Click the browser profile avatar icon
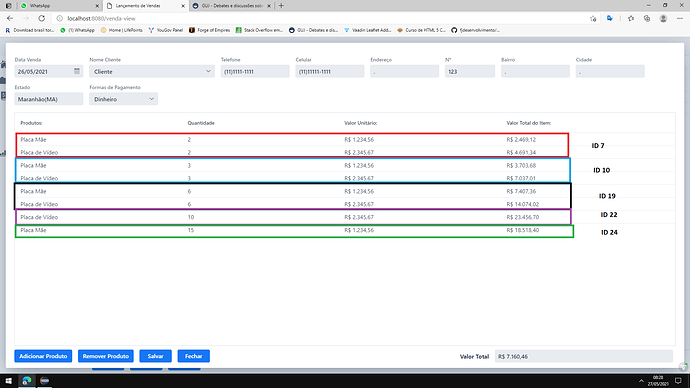 click(663, 18)
